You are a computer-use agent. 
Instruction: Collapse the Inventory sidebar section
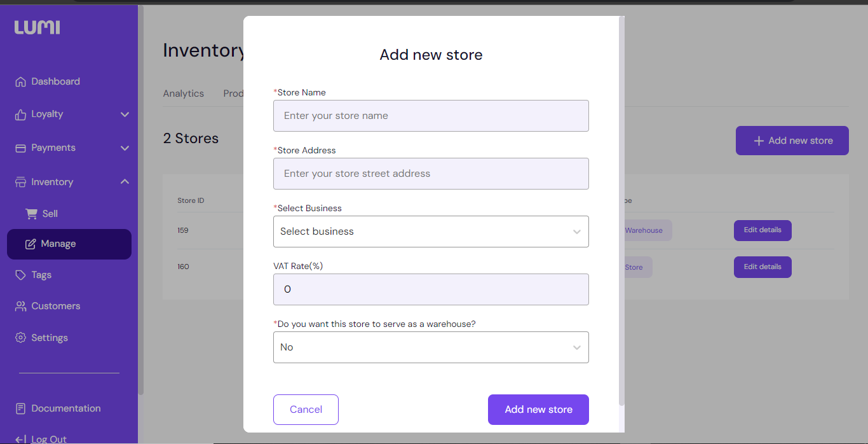coord(125,181)
